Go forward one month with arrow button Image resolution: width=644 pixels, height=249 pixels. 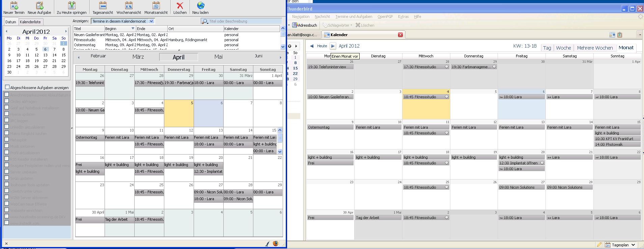[333, 46]
